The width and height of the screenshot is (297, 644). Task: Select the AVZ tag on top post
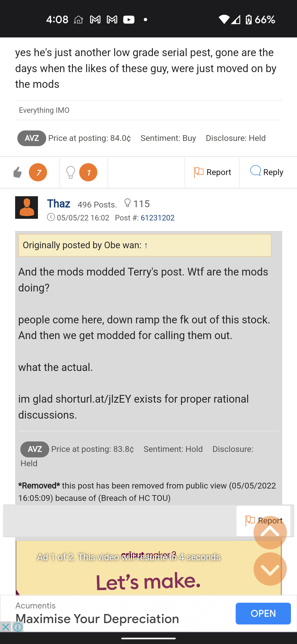pyautogui.click(x=32, y=138)
